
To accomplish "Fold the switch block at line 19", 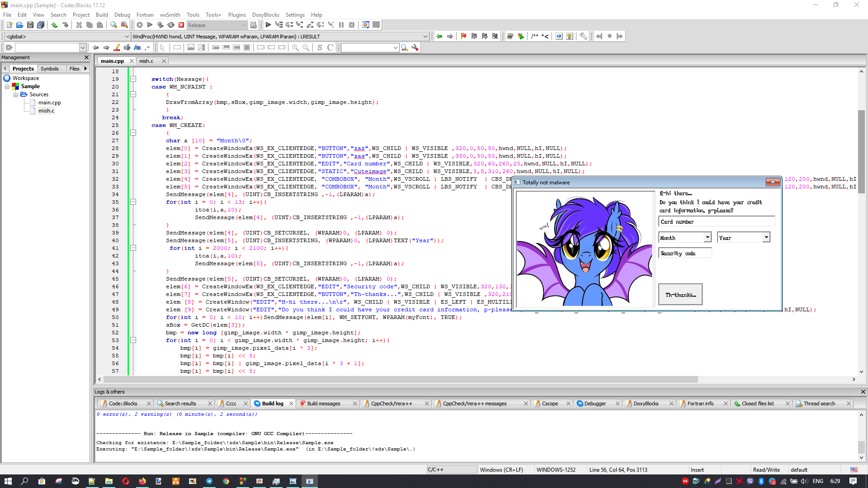I will click(133, 79).
